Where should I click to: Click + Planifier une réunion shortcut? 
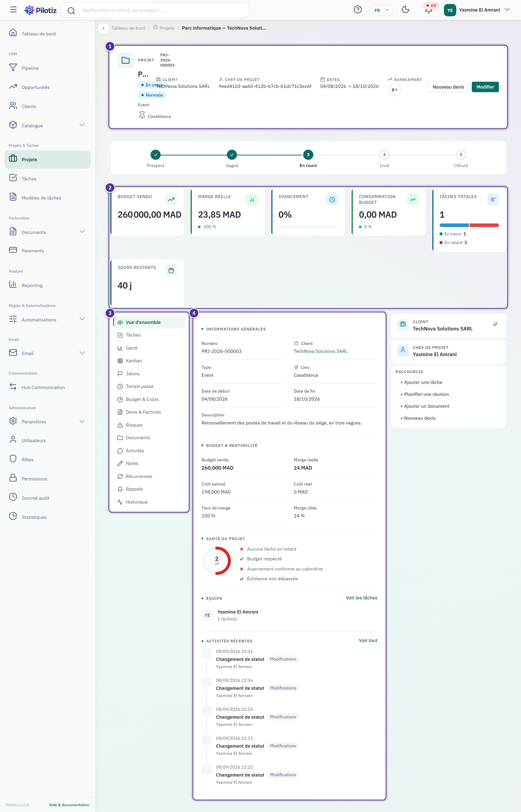(x=425, y=394)
